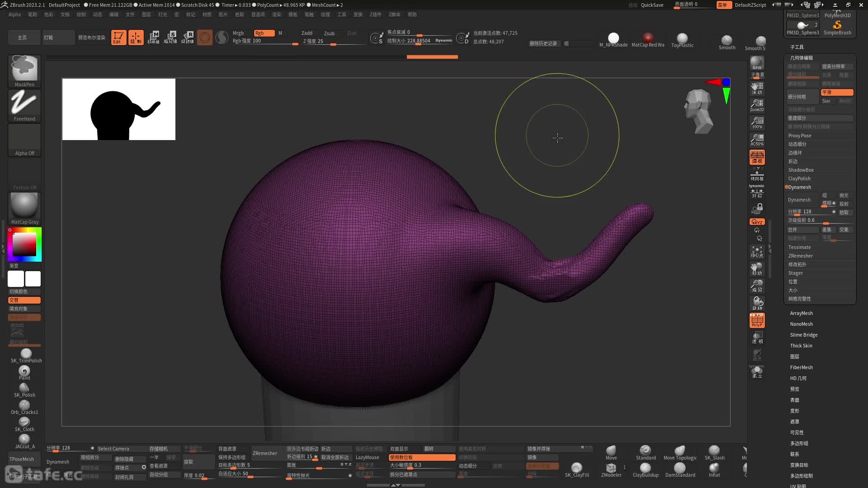This screenshot has height=488, width=868.
Task: Select the SimpleBrush tool thumbnail
Action: [x=837, y=27]
